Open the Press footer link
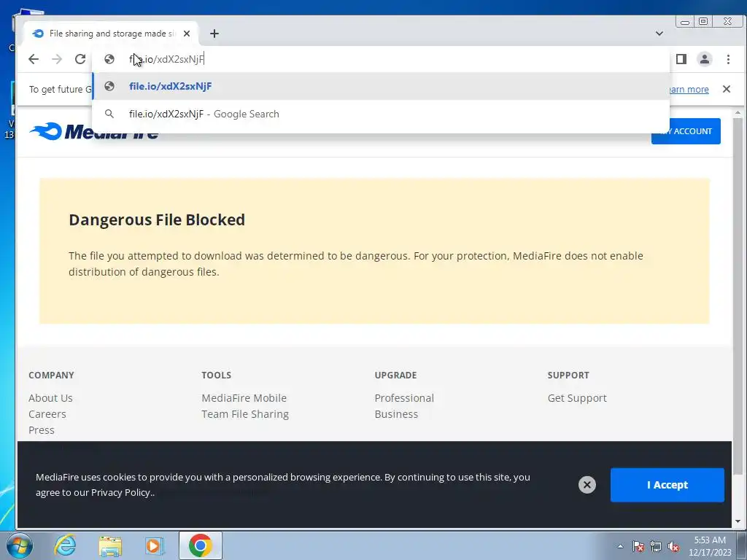Screen dimensions: 747x560 point(42,430)
